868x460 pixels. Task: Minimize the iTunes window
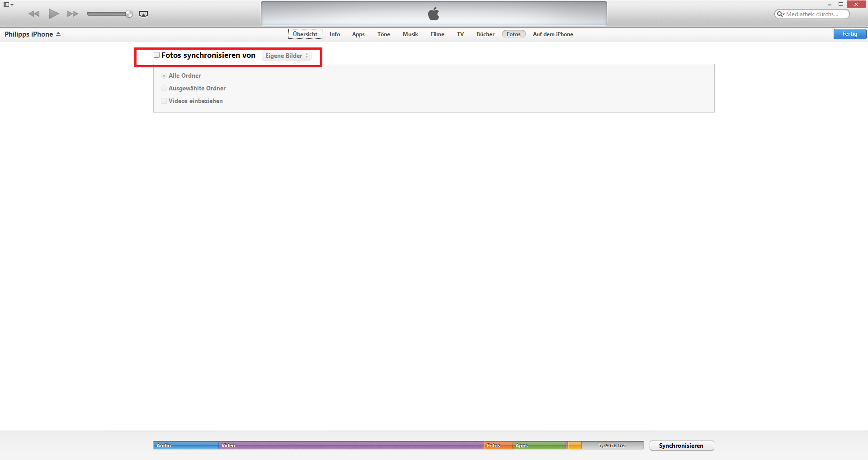click(830, 5)
